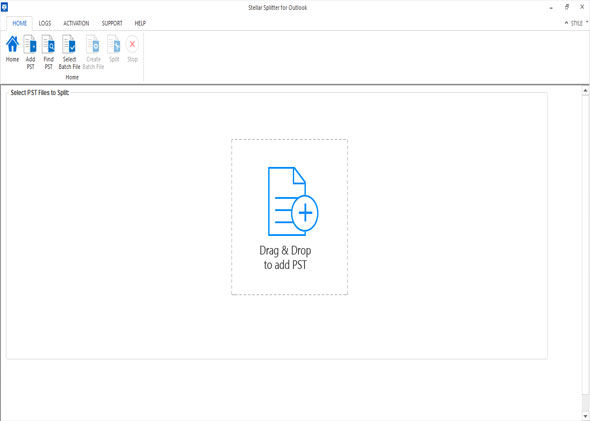Click the document plus icon in drop zone
The width and height of the screenshot is (590, 421).
293,201
